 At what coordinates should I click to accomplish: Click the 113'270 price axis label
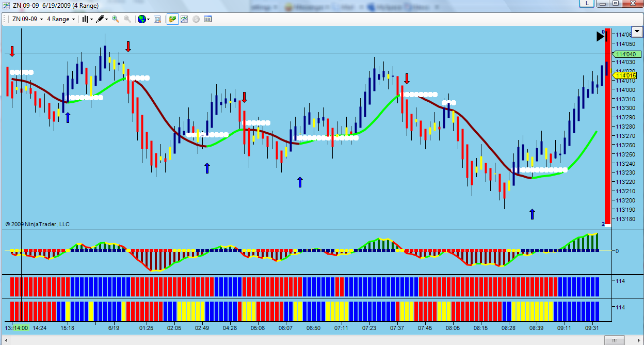[625, 136]
